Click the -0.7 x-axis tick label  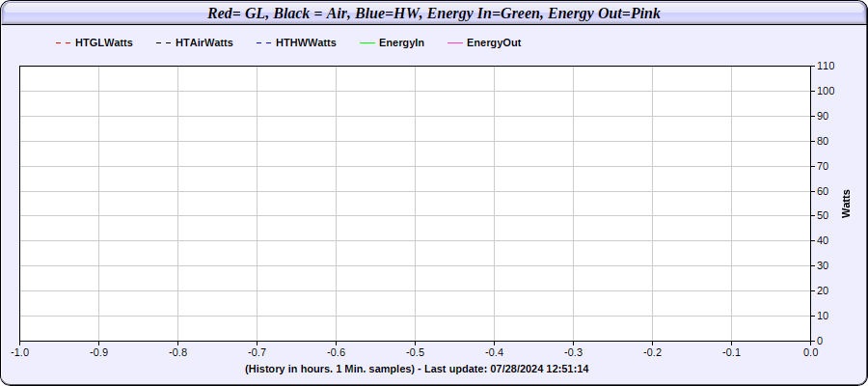pos(258,352)
